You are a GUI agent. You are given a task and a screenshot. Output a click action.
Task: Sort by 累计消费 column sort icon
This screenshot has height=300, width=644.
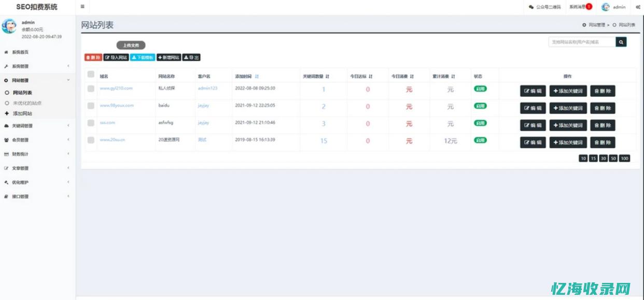(x=453, y=76)
